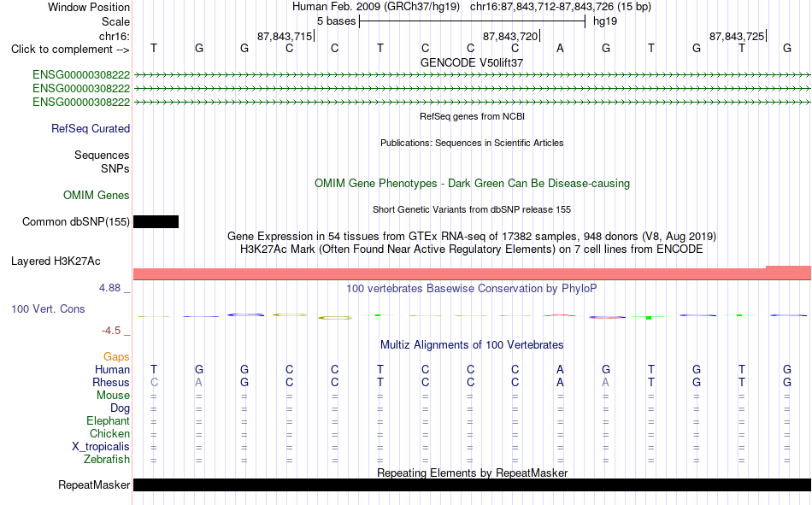This screenshot has width=812, height=505.
Task: Open the 100 Vert. Cons track label
Action: click(x=48, y=309)
